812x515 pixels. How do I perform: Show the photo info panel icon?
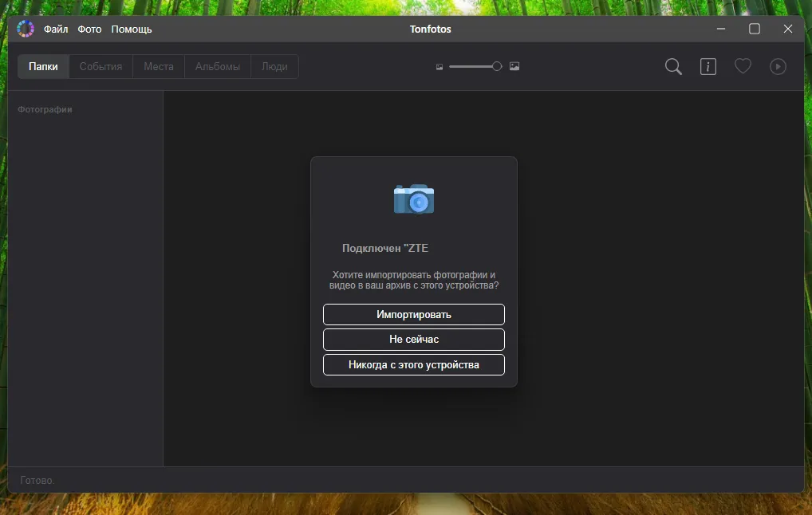(708, 67)
